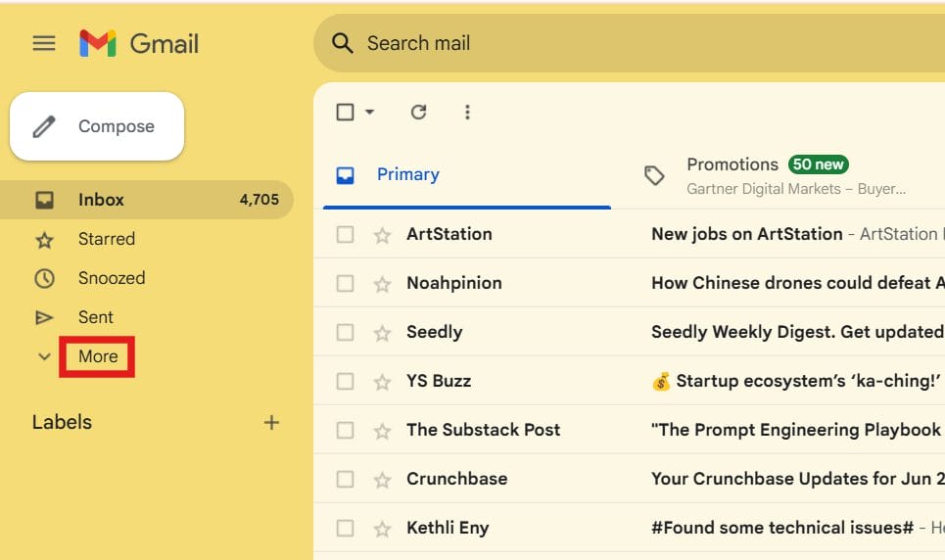
Task: Open How Chinese drones could defeat email
Action: click(x=797, y=283)
